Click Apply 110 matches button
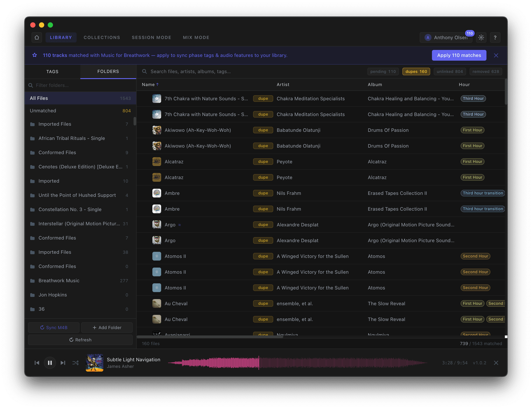Image resolution: width=532 pixels, height=409 pixels. pyautogui.click(x=459, y=55)
